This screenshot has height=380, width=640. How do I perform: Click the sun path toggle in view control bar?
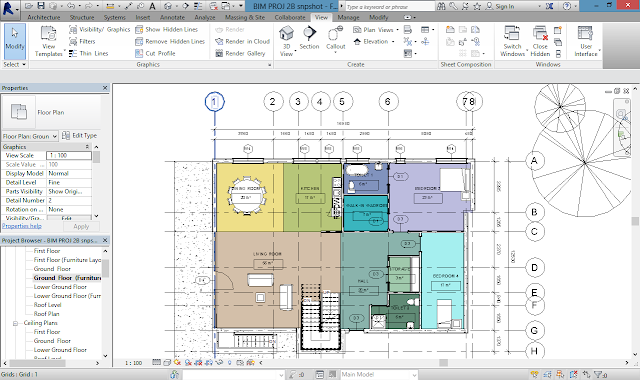coord(177,362)
